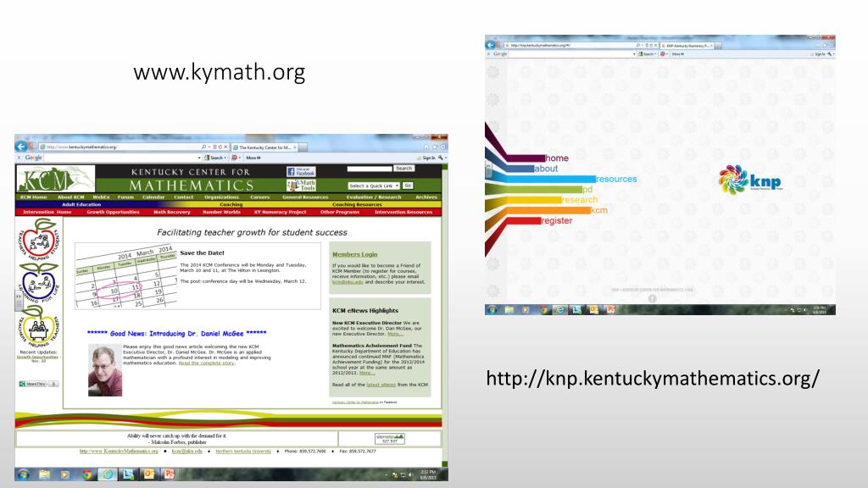Click 'latest eNews' link in highlights box

pos(381,385)
